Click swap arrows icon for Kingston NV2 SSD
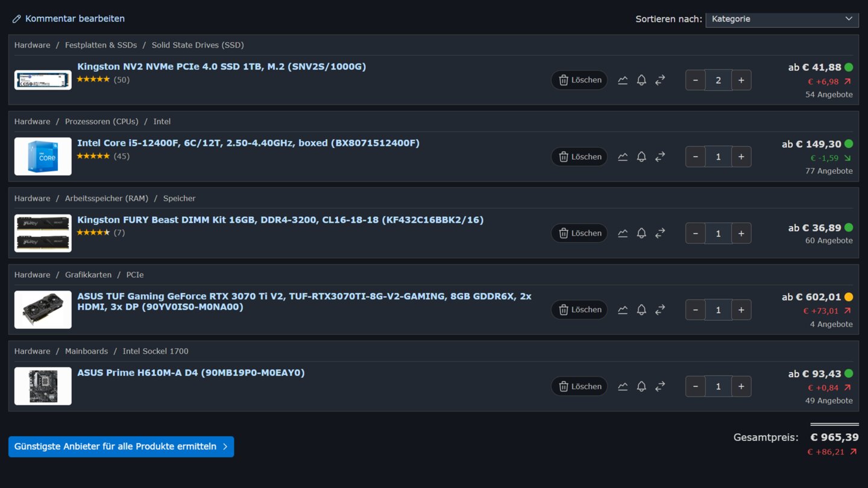 click(660, 80)
